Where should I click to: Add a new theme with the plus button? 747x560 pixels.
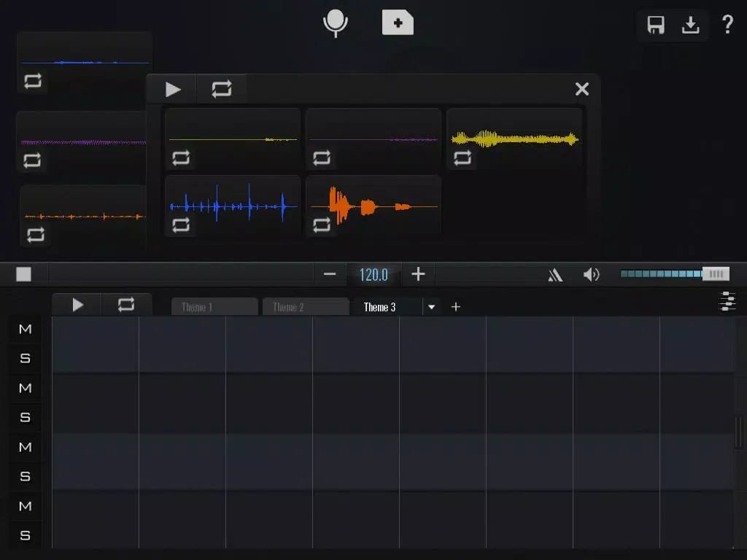(455, 307)
